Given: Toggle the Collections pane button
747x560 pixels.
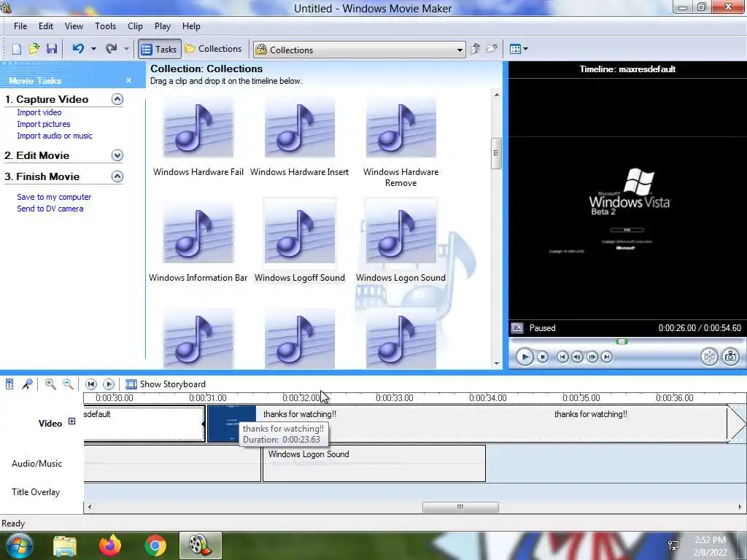Looking at the screenshot, I should point(214,49).
